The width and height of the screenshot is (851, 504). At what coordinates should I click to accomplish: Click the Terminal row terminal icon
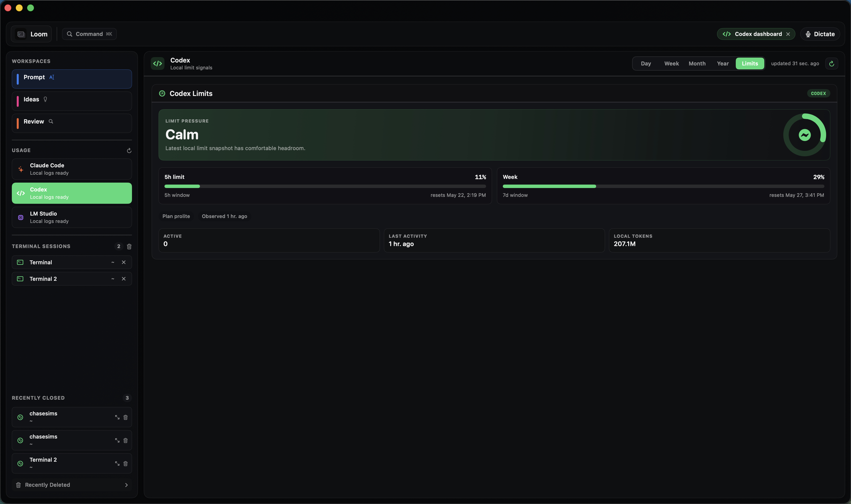20,262
